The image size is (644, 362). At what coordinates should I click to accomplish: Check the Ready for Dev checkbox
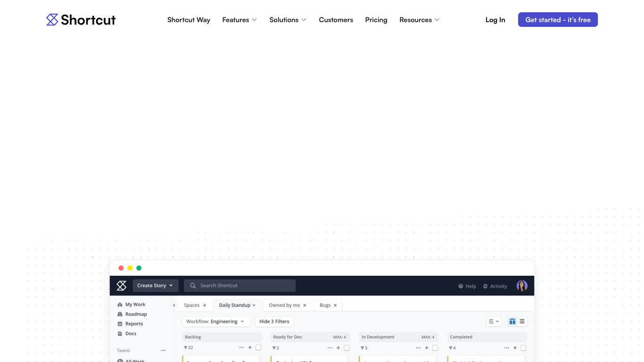coord(347,348)
